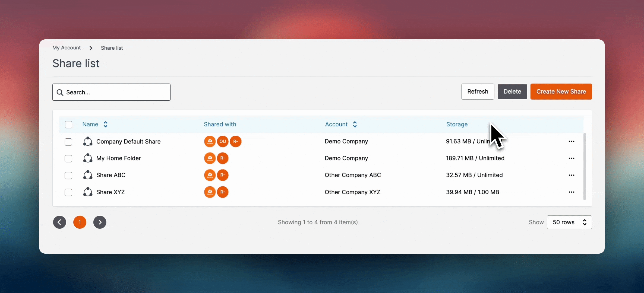Screen dimensions: 644x293
Task: Open three-dots menu for Share XYZ row
Action: [x=571, y=192]
